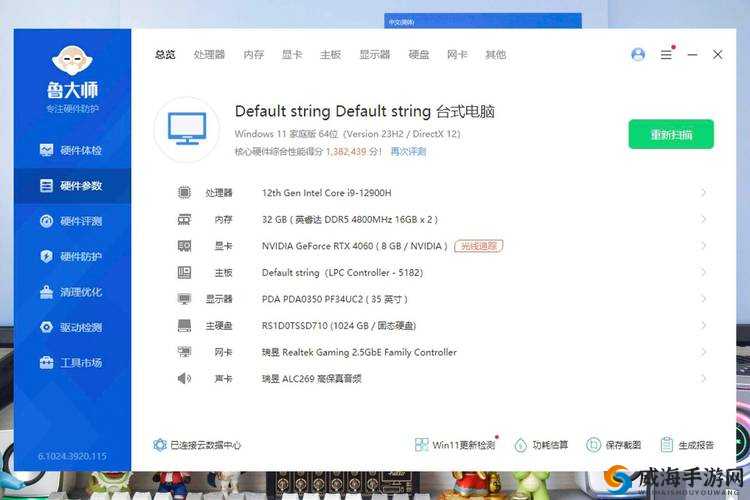This screenshot has height=500, width=750.
Task: Go to 硬件防护 in the sidebar
Action: (72, 256)
